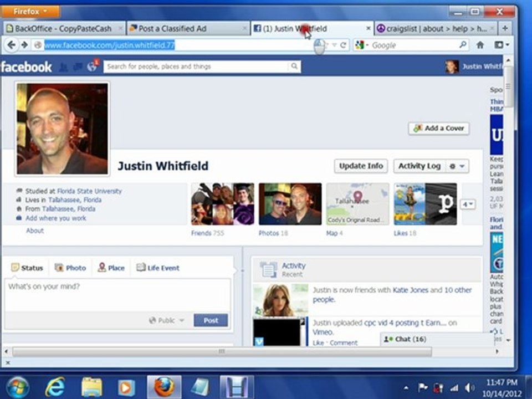The height and width of the screenshot is (399, 532).
Task: Open the Firefox menu button
Action: coord(30,12)
